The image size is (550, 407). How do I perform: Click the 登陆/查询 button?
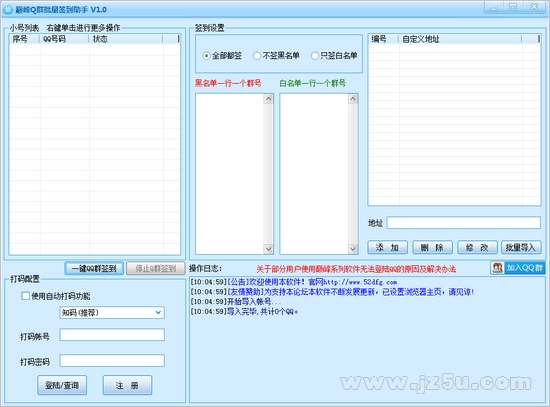[62, 385]
